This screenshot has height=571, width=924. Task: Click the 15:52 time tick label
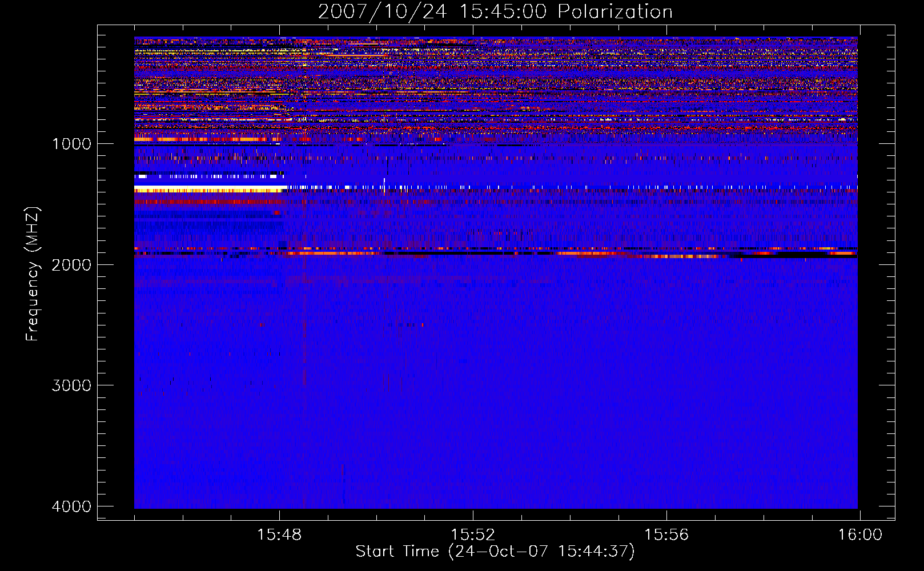coord(473,535)
